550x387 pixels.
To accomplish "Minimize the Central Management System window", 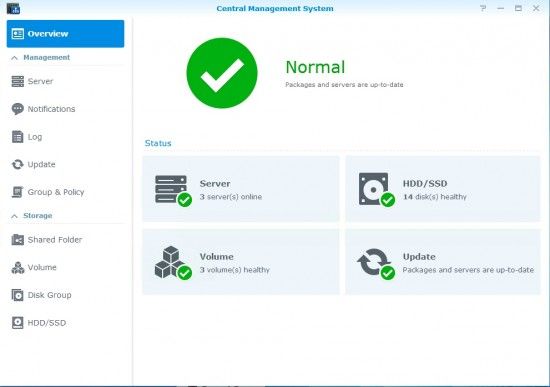I will coord(501,8).
